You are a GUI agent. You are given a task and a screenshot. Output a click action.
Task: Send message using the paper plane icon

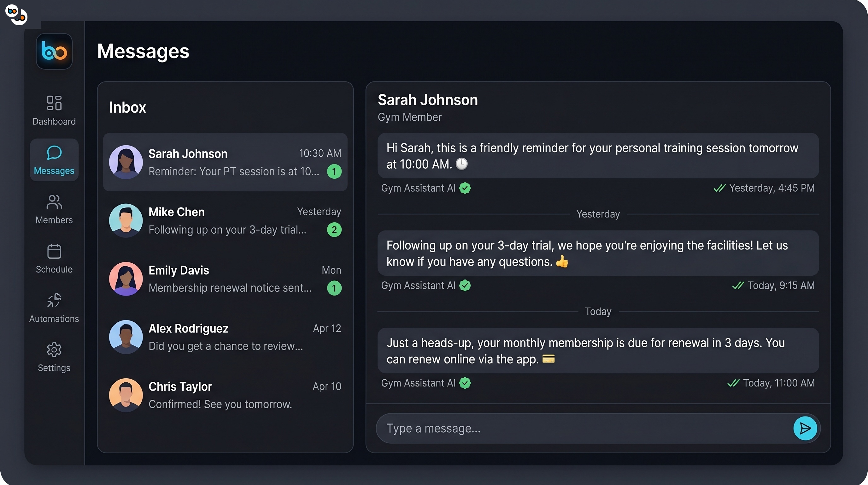coord(805,428)
